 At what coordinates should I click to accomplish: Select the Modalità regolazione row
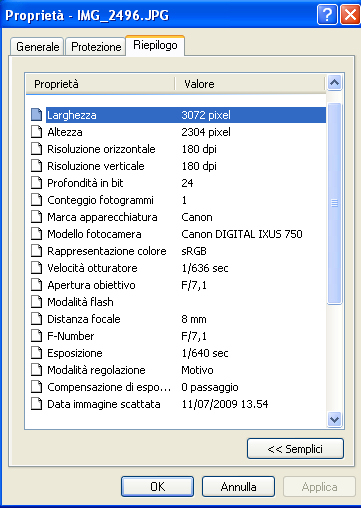point(178,370)
